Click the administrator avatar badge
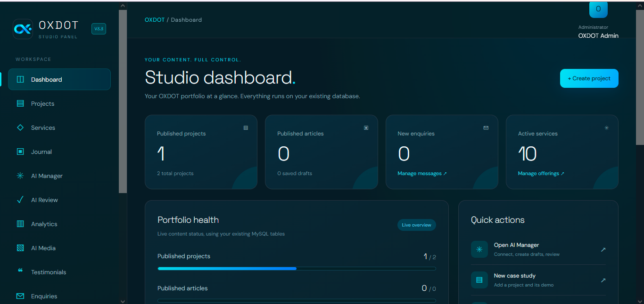The image size is (644, 304). point(598,9)
